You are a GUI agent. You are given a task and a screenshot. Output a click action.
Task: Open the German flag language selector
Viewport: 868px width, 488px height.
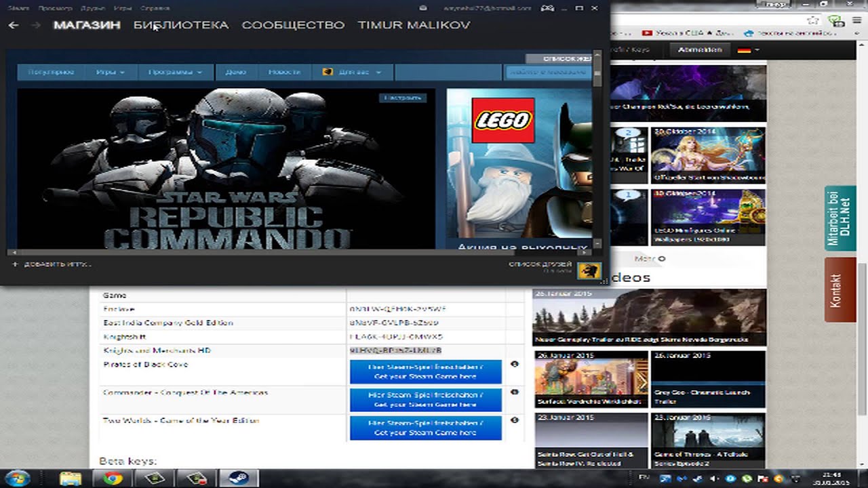(744, 49)
